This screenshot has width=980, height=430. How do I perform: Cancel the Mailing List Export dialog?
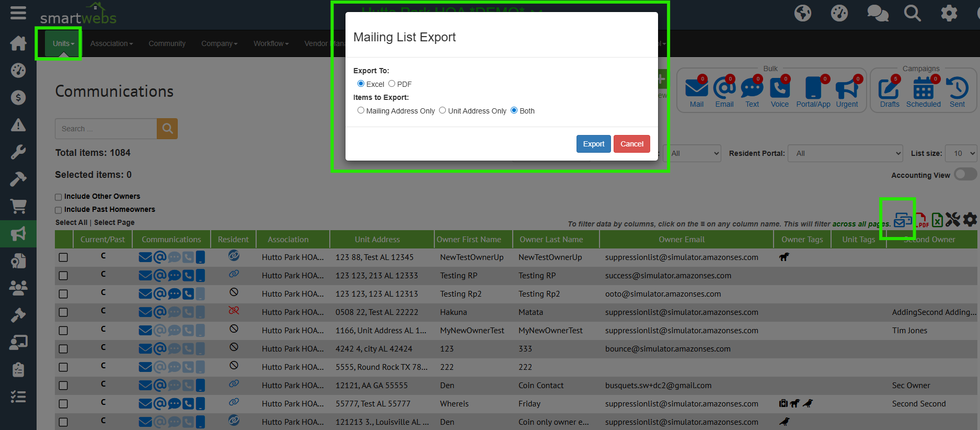[631, 144]
